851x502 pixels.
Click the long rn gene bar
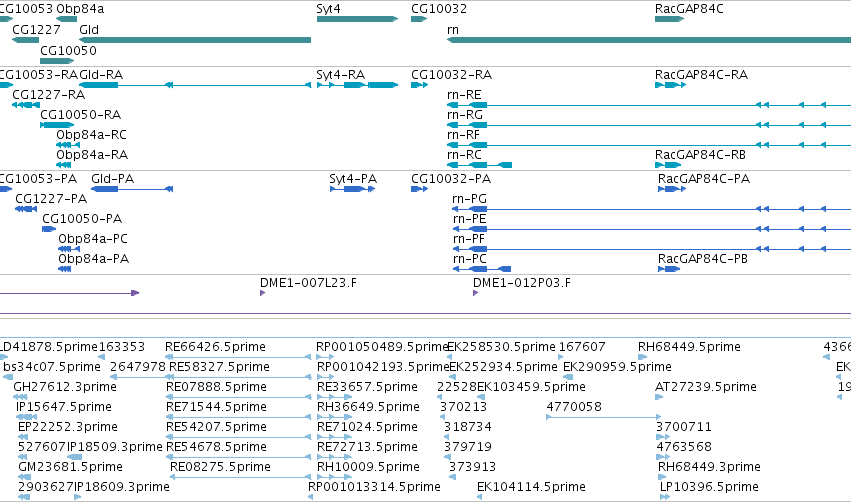[x=649, y=40]
